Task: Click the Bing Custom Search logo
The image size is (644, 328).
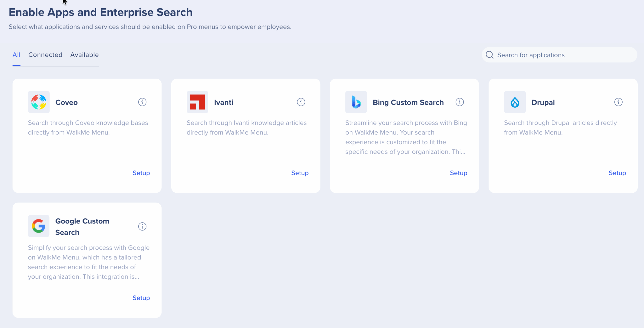Action: (x=356, y=102)
